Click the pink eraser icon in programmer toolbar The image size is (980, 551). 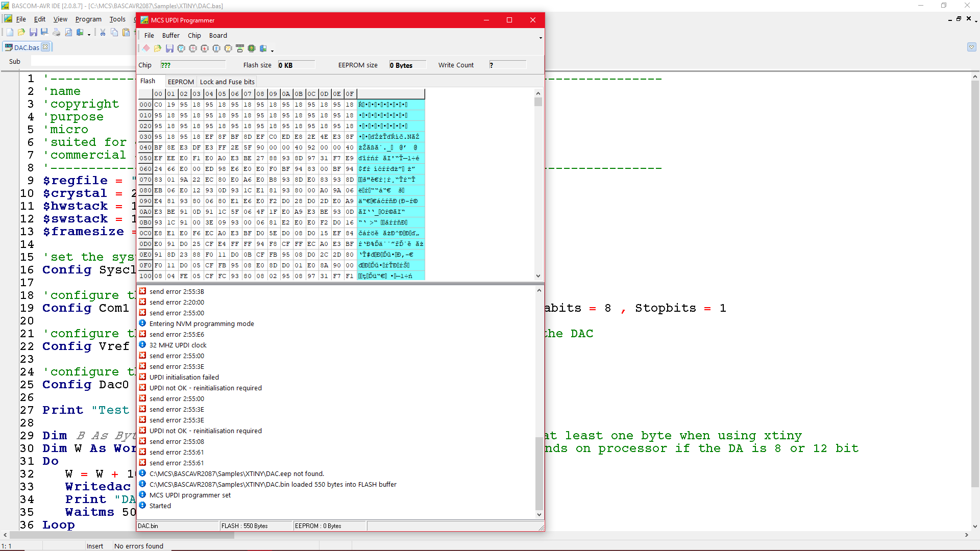point(146,48)
